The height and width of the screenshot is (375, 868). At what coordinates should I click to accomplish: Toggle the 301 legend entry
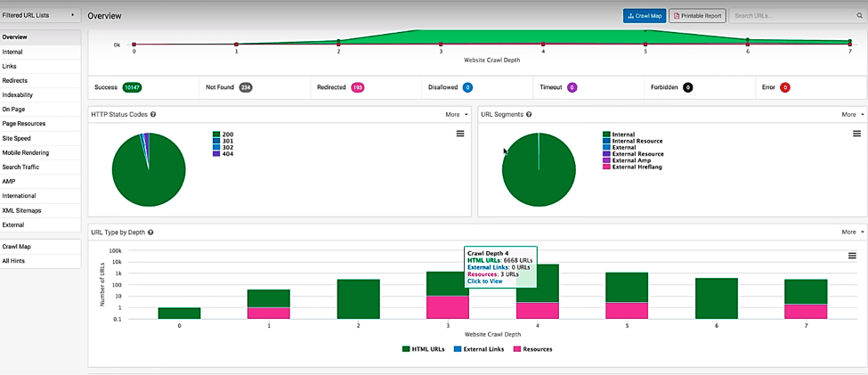[223, 142]
